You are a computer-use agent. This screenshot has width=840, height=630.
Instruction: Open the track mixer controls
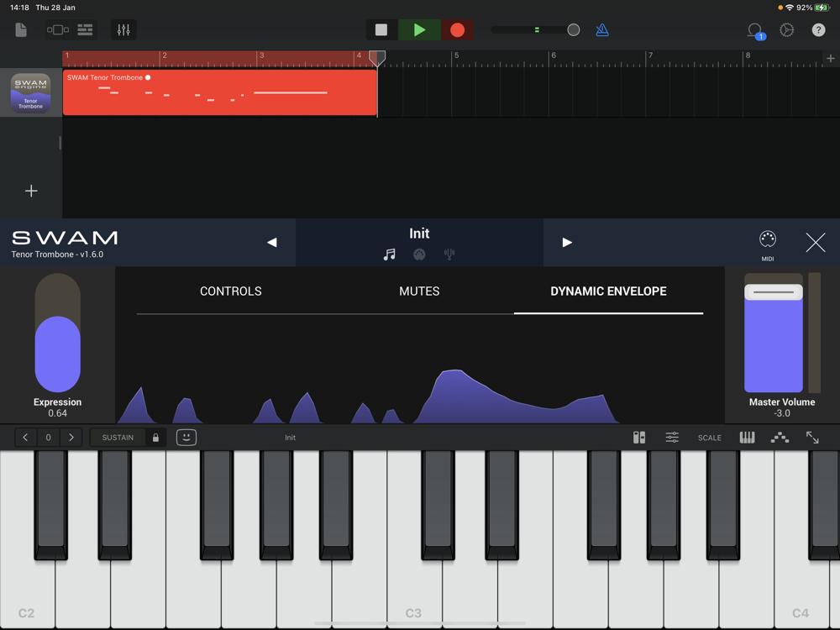(x=123, y=30)
